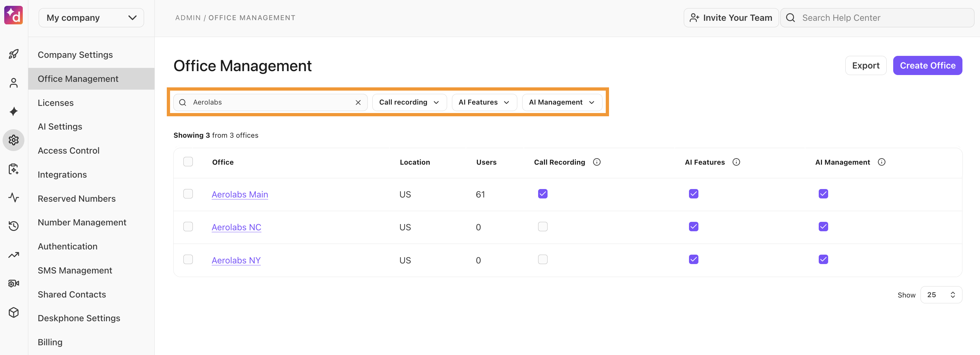
Task: Change the Show 25 rows selector
Action: (941, 295)
